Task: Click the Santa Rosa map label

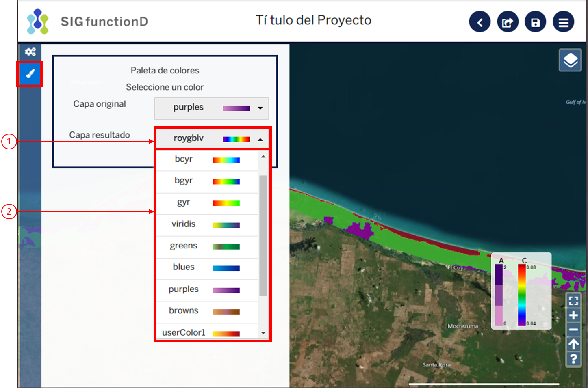Action: point(437,365)
